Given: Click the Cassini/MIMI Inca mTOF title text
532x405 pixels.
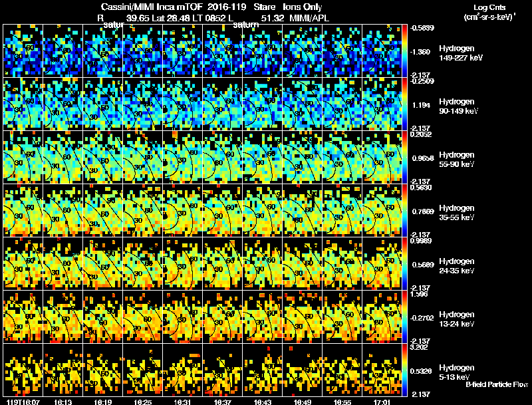Looking at the screenshot, I should 152,7.
